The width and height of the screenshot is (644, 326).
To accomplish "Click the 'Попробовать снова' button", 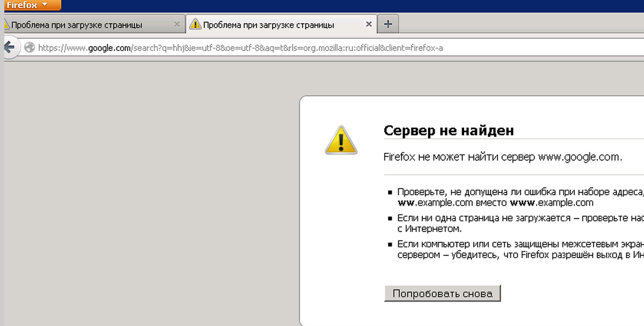I will [443, 293].
